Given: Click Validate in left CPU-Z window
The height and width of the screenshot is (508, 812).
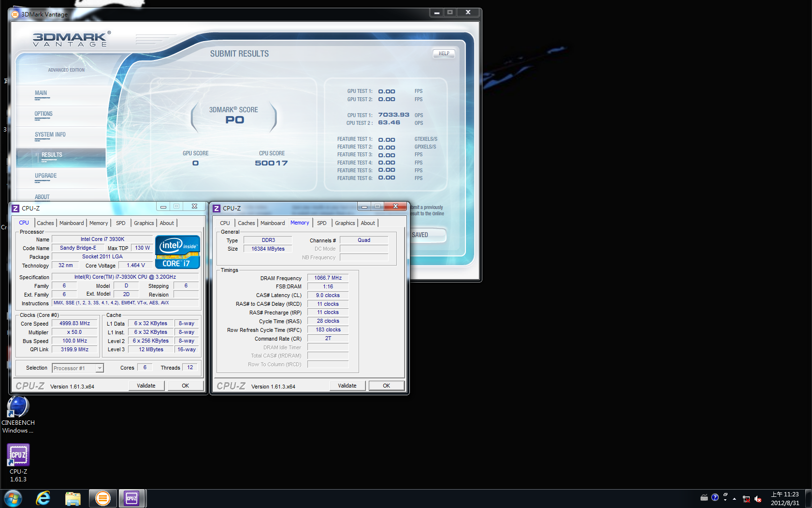Looking at the screenshot, I should pyautogui.click(x=146, y=386).
